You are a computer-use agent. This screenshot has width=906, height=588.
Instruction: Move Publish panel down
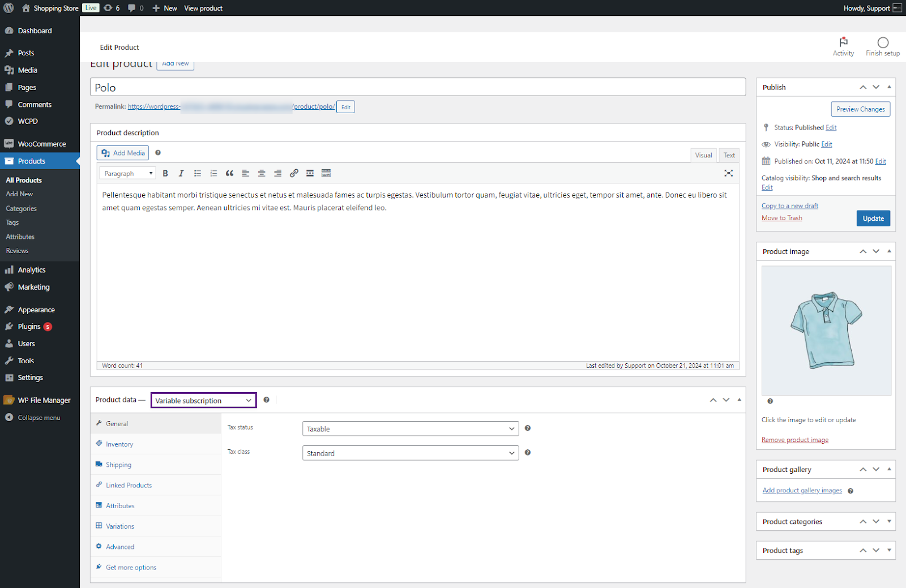click(876, 87)
